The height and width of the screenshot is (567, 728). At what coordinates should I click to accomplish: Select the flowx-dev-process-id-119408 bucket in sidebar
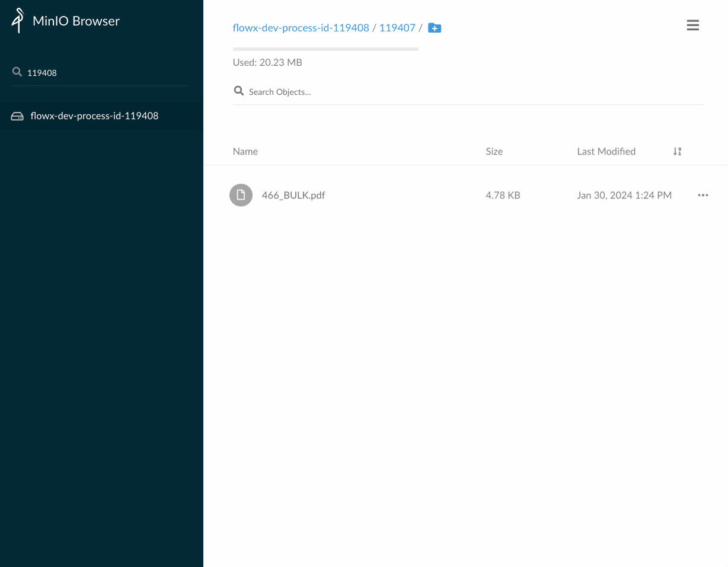[x=101, y=116]
